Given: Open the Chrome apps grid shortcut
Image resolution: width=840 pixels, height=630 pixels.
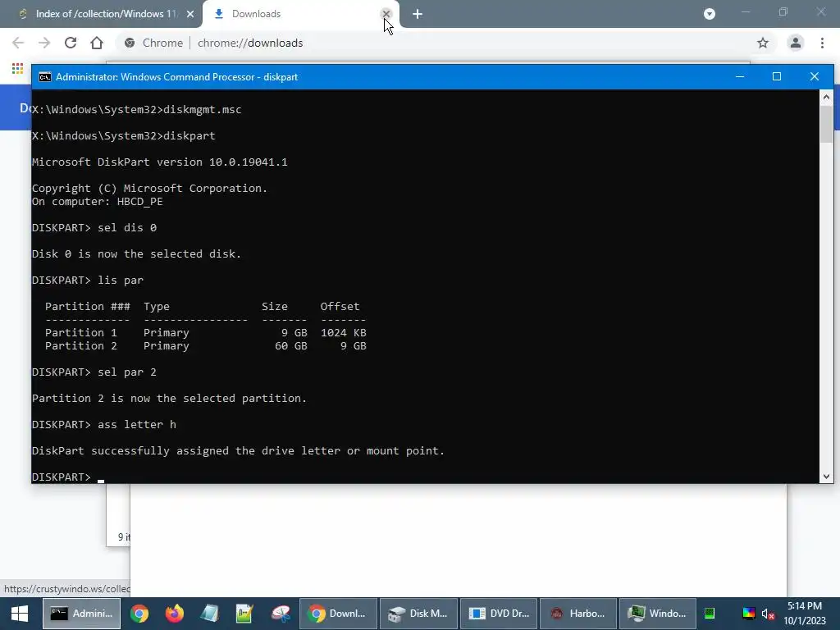Looking at the screenshot, I should point(17,69).
